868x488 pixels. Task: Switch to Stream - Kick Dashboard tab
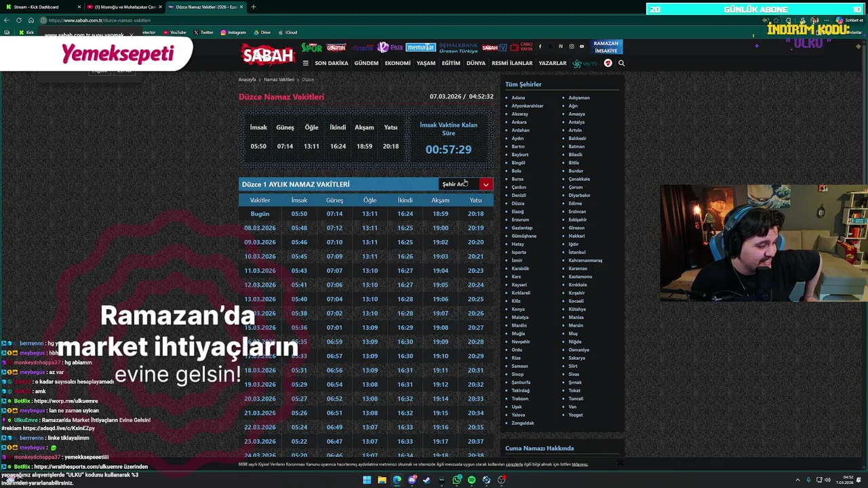[42, 7]
